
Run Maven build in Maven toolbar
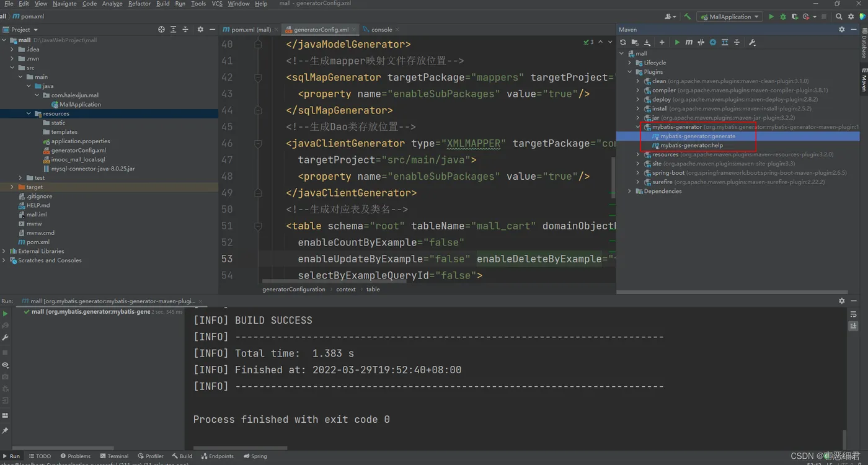click(x=677, y=42)
